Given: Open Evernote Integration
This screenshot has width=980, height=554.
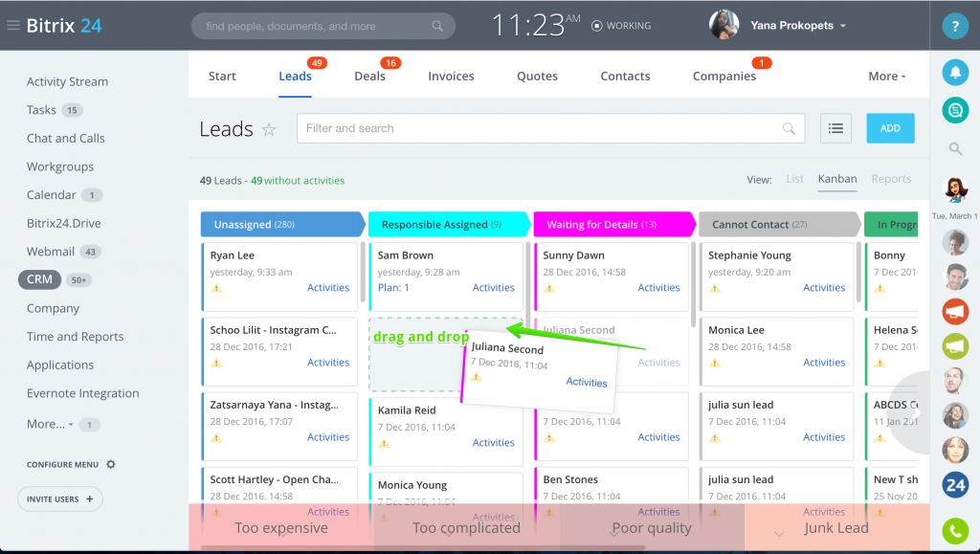Looking at the screenshot, I should tap(82, 393).
